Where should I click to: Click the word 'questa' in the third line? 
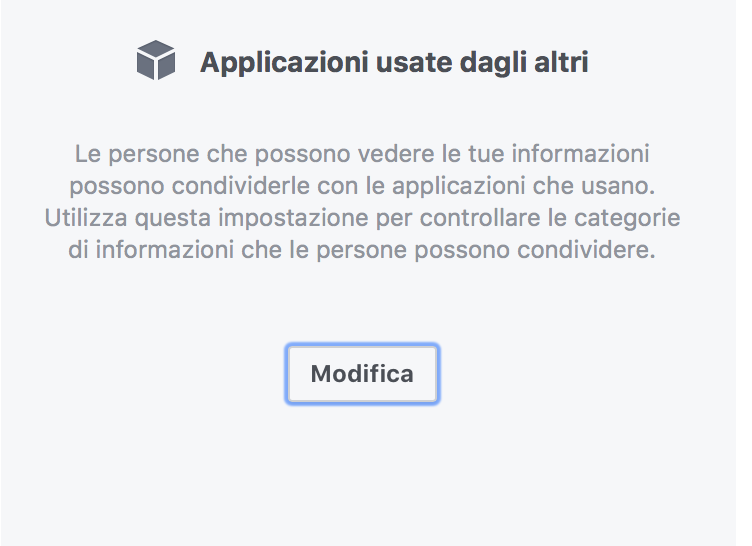(x=173, y=219)
